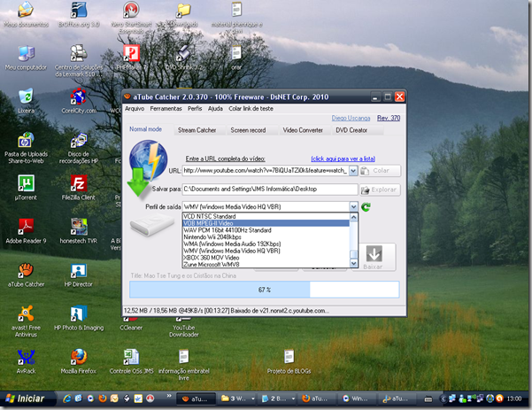Select VCD NTSC Standard profile
The image size is (532, 410).
click(x=266, y=216)
